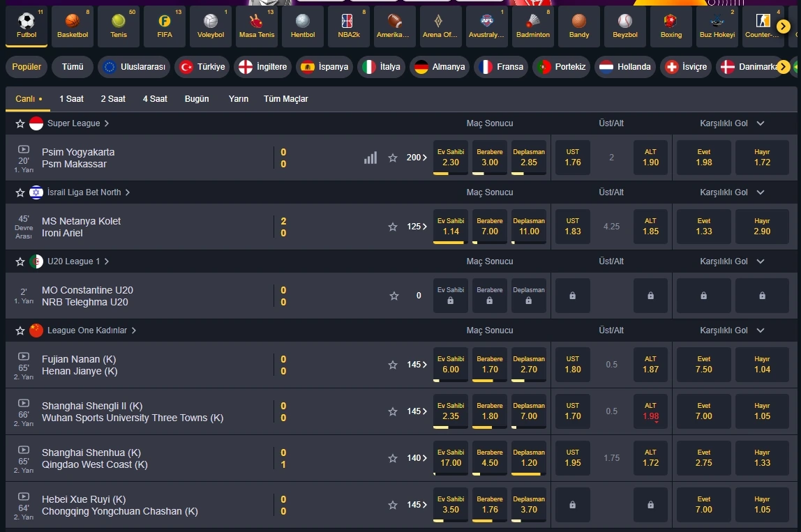Select the Badminton sport icon
This screenshot has width=801, height=532.
533,26
